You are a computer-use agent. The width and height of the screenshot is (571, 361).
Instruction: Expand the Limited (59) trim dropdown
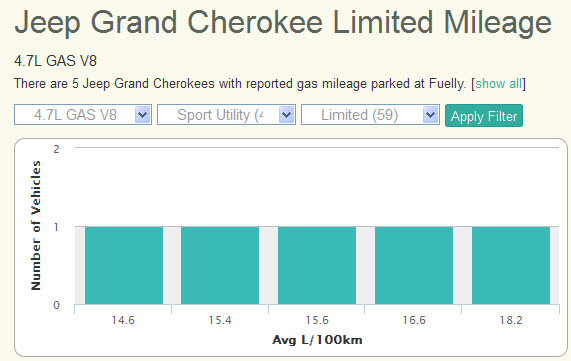click(370, 115)
